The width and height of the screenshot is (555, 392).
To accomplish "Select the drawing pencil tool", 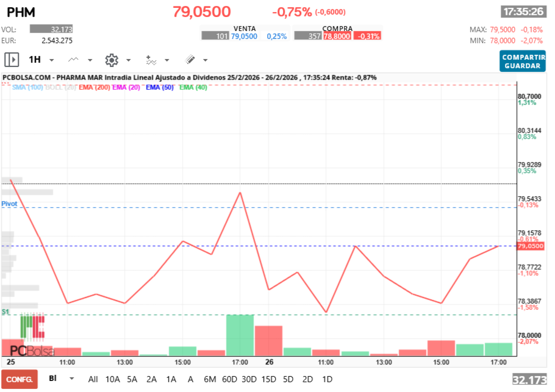I will (190, 60).
